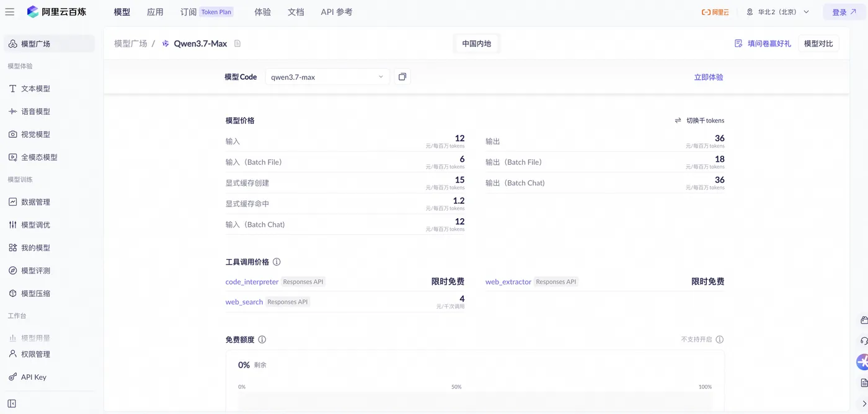The image size is (868, 414).
Task: Click the 阿里云 brand logo in header
Action: (x=715, y=12)
